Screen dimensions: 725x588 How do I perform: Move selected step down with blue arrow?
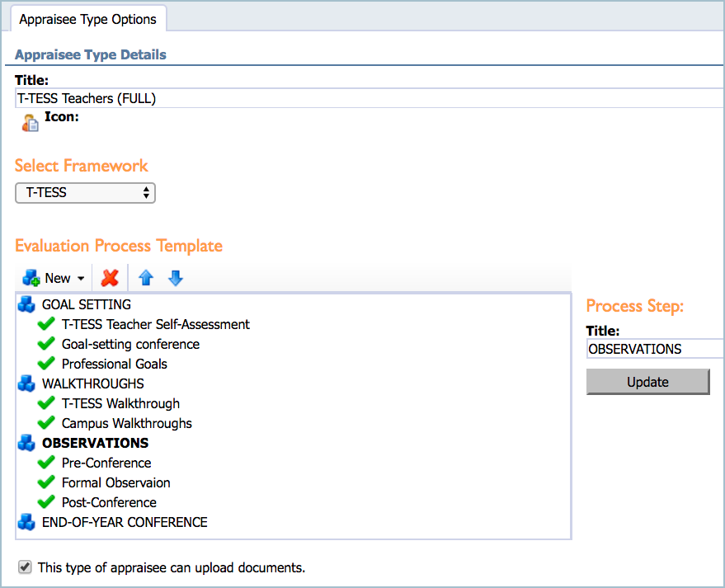pos(176,278)
